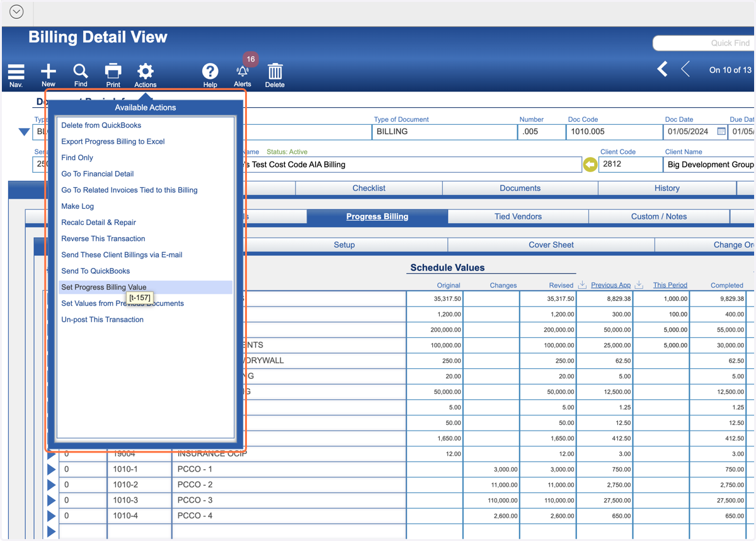Image resolution: width=756 pixels, height=541 pixels.
Task: Open the Documents tab
Action: click(520, 188)
